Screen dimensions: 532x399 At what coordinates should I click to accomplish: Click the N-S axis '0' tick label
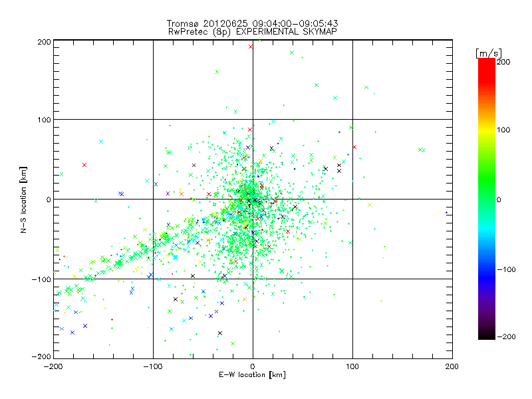point(49,199)
